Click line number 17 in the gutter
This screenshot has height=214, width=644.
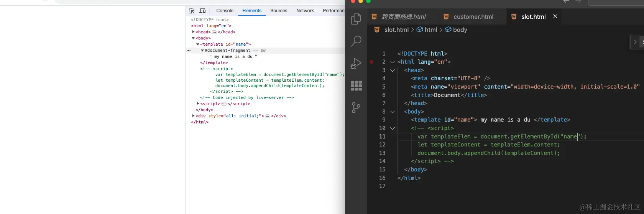382,186
